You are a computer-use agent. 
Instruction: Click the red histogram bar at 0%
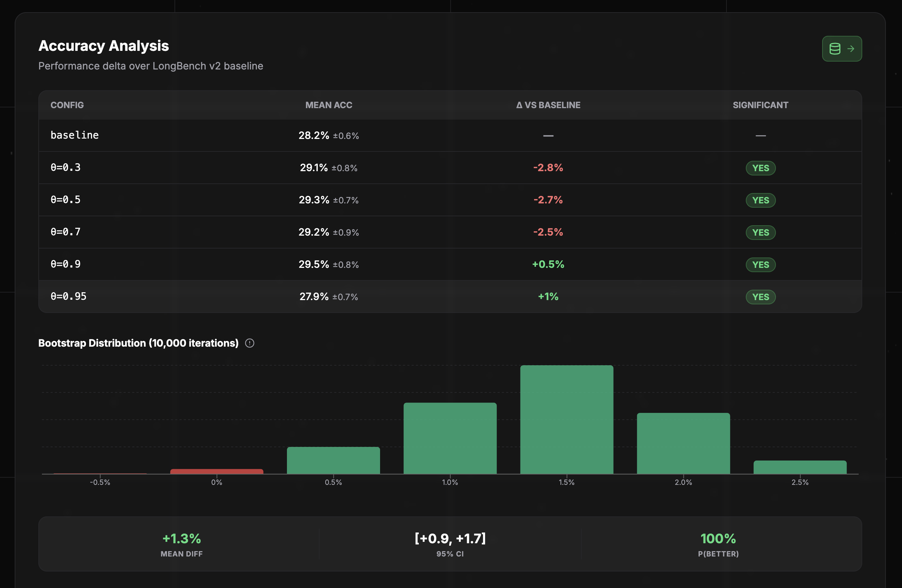[216, 471]
